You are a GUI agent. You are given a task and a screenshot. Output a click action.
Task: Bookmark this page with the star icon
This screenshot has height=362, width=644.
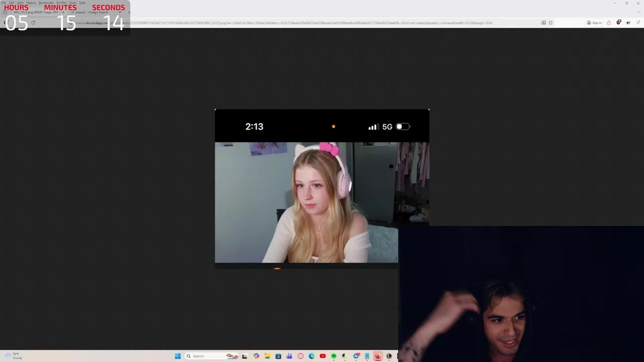pos(550,23)
